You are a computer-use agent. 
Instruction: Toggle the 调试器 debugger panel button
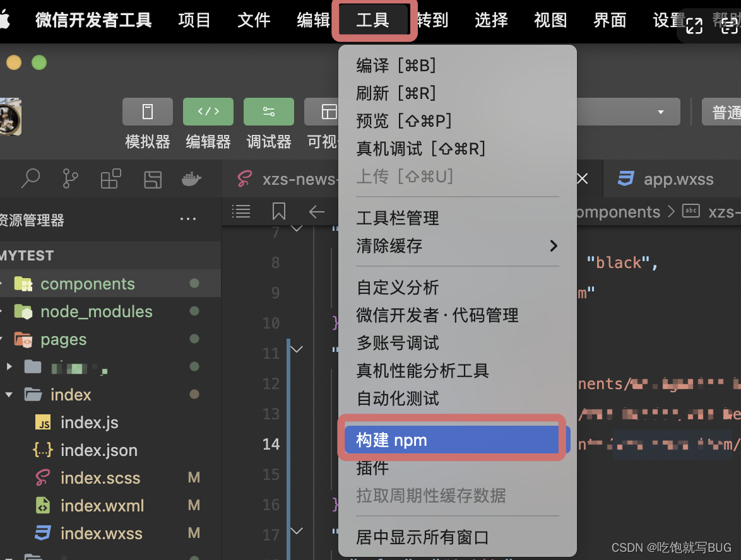[x=268, y=112]
